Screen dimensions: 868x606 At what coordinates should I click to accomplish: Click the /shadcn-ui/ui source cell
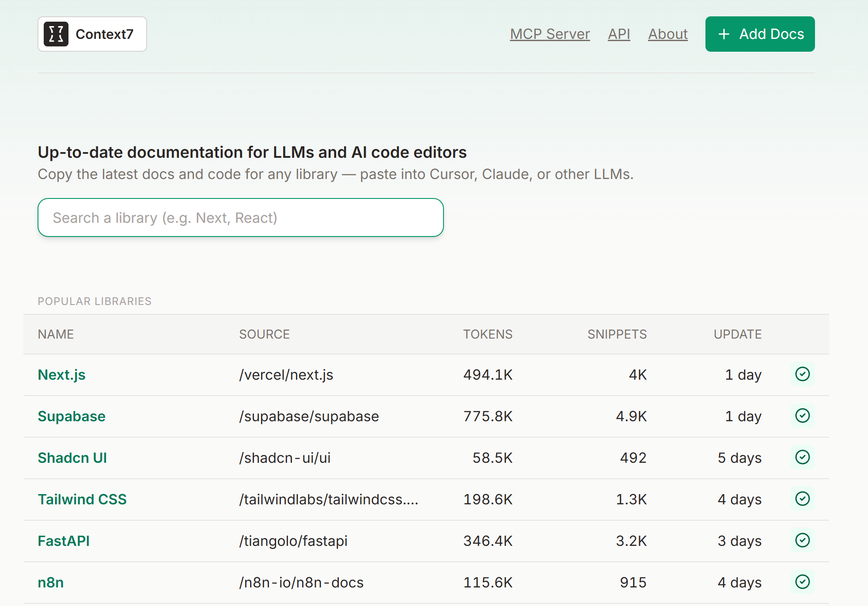pos(285,458)
